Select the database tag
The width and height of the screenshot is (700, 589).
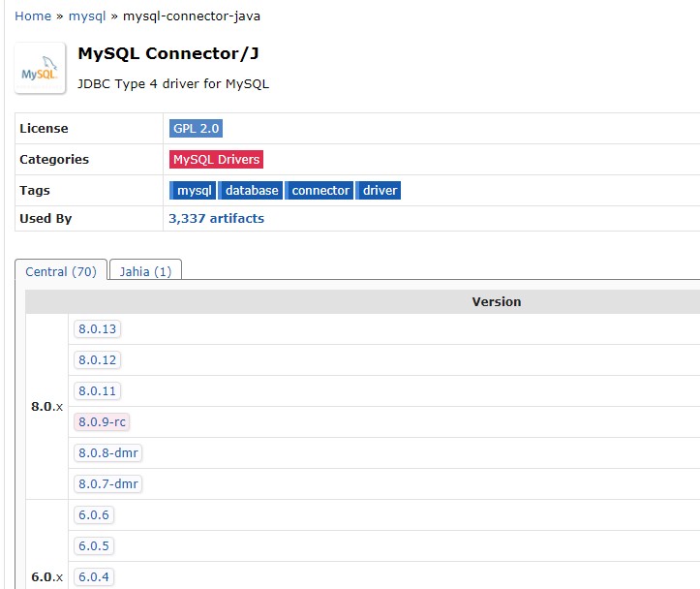point(251,190)
